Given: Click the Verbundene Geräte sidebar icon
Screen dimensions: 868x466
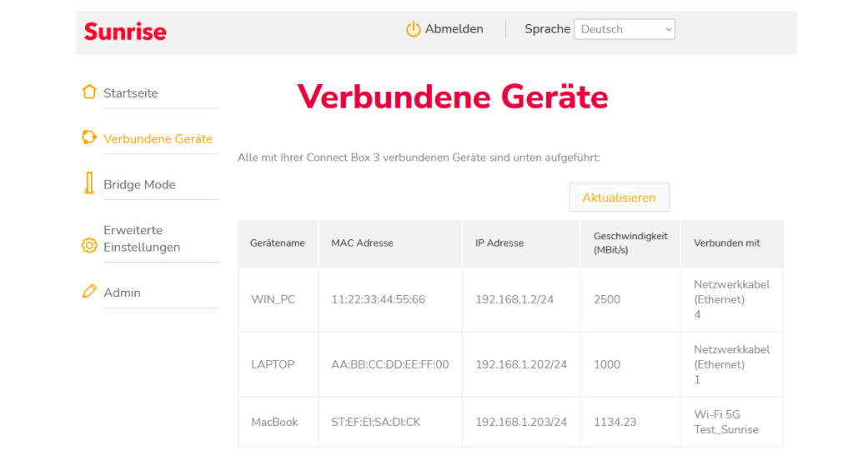Looking at the screenshot, I should pyautogui.click(x=89, y=138).
